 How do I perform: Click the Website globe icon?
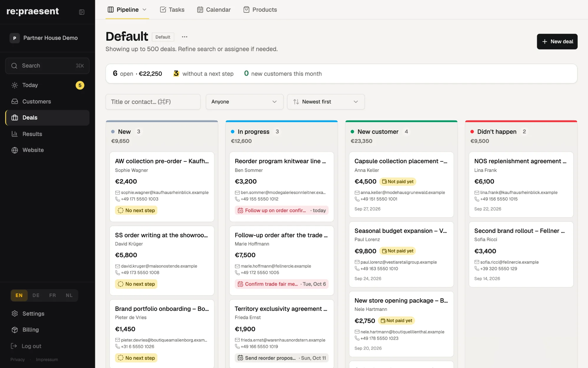(15, 150)
